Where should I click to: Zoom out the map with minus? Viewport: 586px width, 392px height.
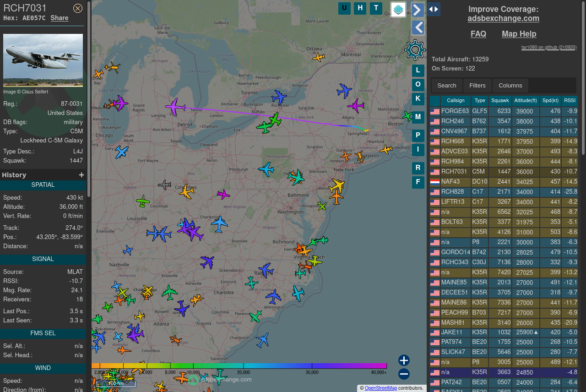coord(404,374)
